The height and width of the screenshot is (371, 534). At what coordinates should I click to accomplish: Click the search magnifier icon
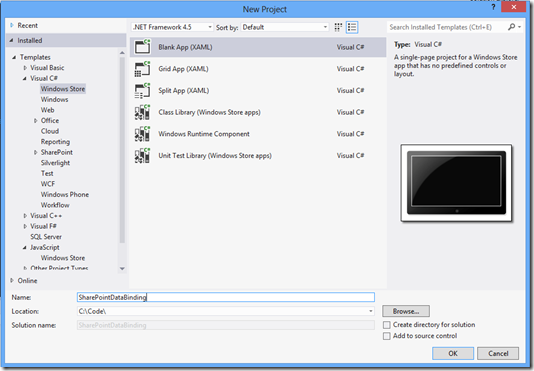[511, 27]
